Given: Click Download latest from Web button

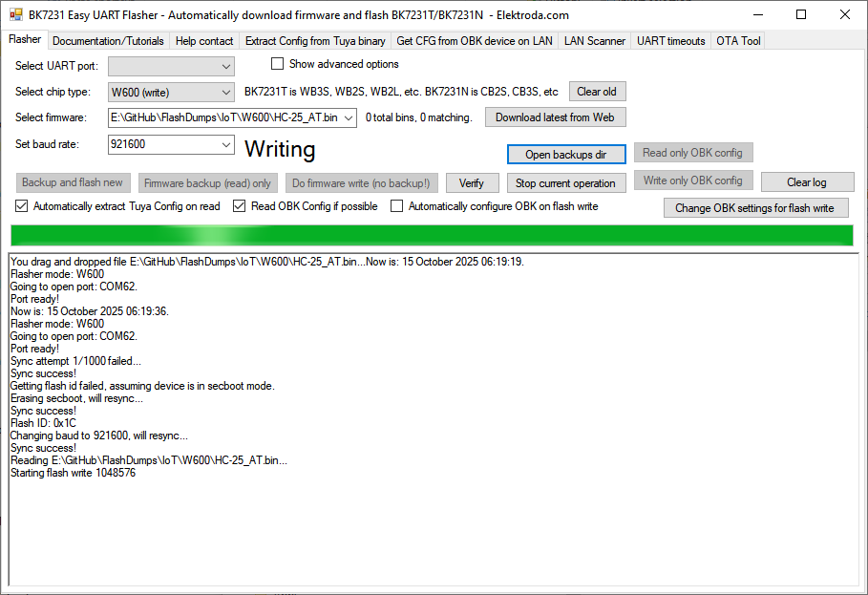Looking at the screenshot, I should pos(555,117).
